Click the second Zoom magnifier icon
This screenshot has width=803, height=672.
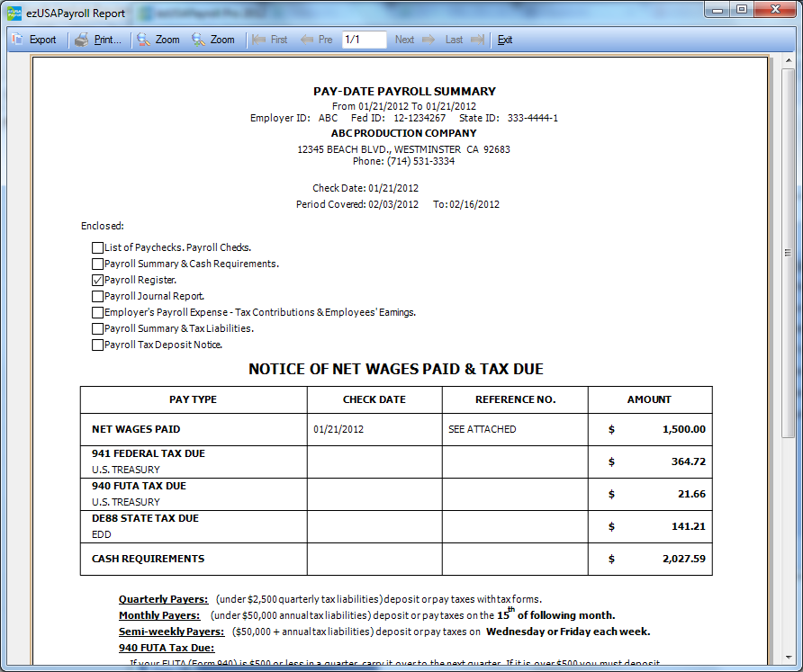coord(199,40)
